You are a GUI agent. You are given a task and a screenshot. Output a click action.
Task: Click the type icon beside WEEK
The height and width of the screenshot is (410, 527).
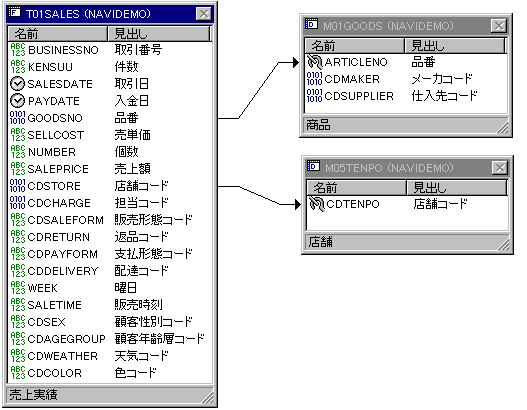click(x=18, y=288)
